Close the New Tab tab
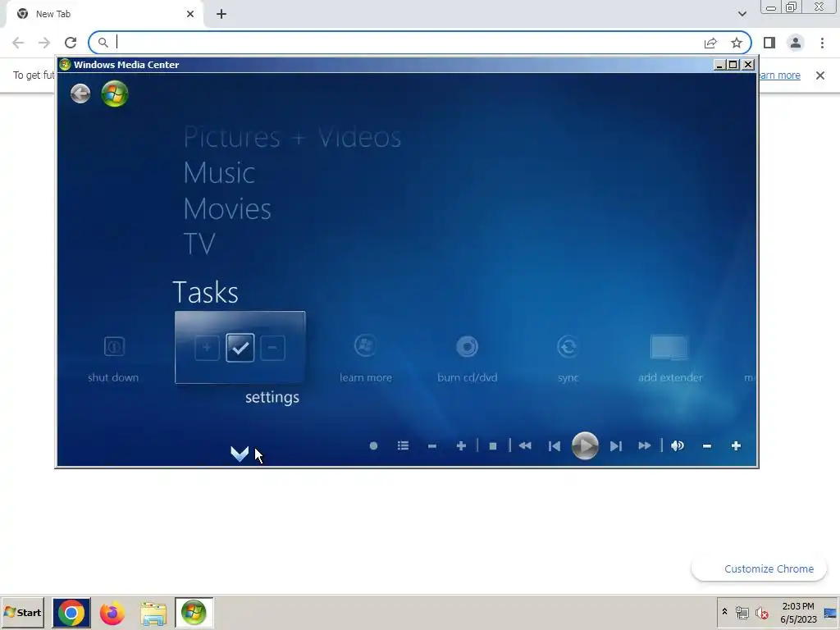 (x=190, y=14)
